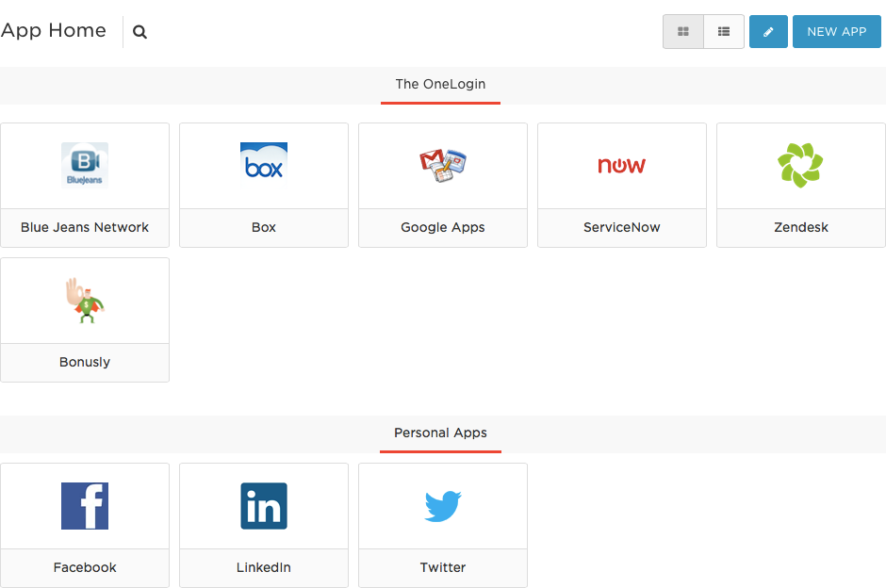
Task: Click the Box label text
Action: (264, 228)
